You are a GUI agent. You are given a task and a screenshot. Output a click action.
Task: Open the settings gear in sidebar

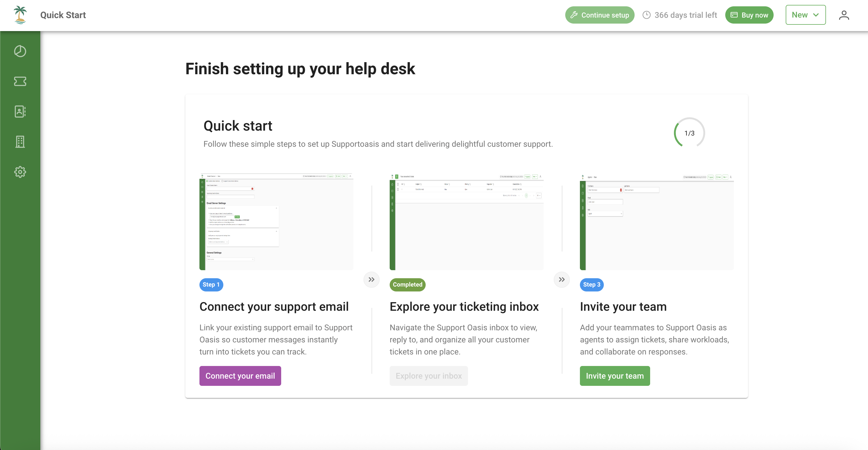pyautogui.click(x=20, y=172)
